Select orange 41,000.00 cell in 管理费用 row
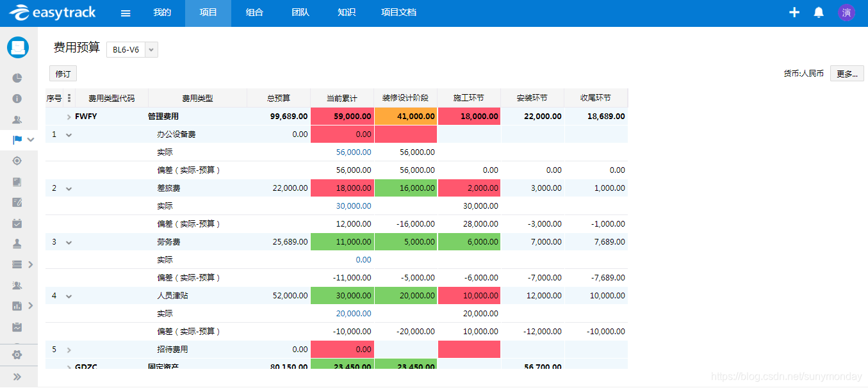Viewport: 868px width, 388px height. 405,117
